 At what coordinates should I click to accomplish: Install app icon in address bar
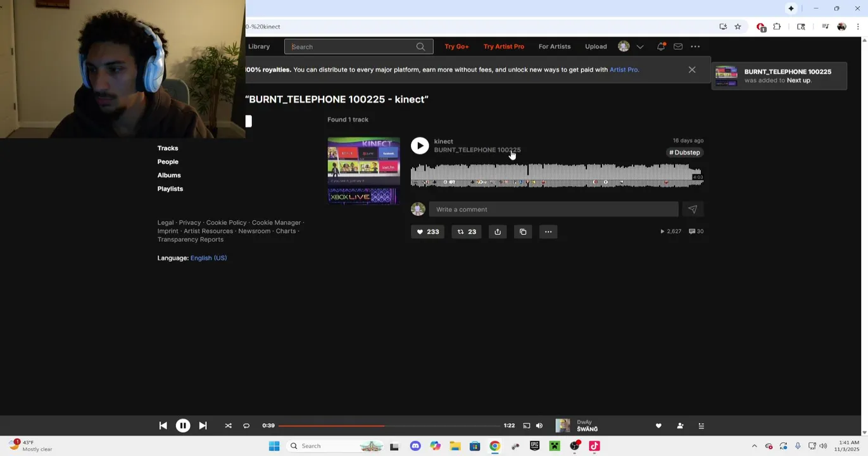point(723,27)
